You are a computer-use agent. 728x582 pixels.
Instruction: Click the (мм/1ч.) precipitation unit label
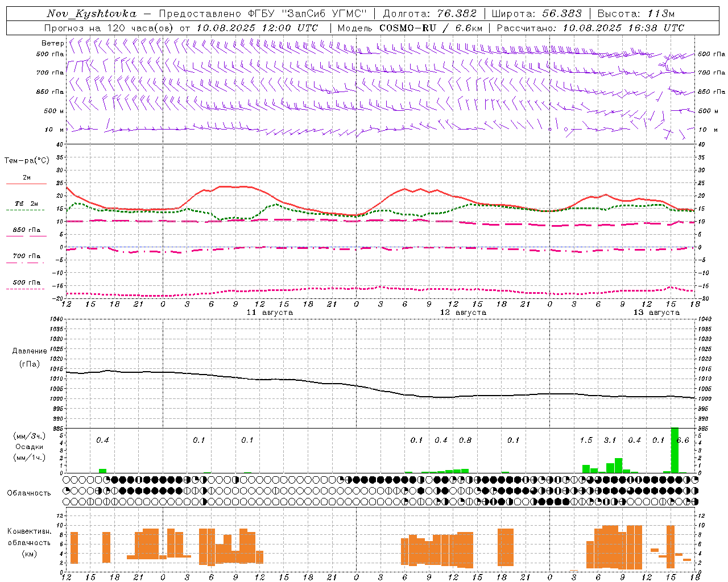(x=29, y=458)
